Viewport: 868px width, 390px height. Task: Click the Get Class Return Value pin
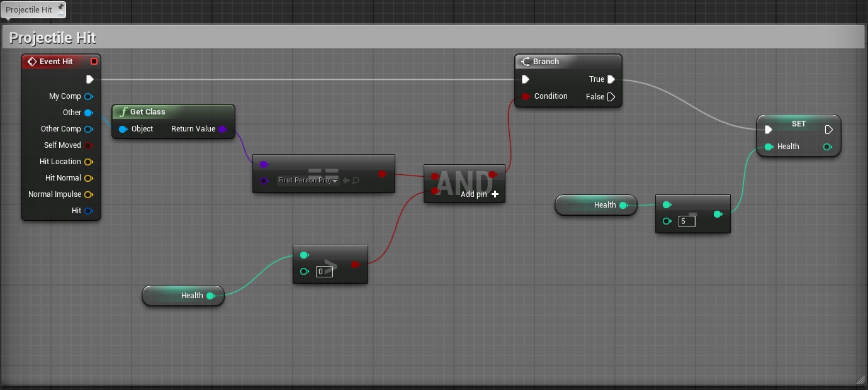coord(222,129)
